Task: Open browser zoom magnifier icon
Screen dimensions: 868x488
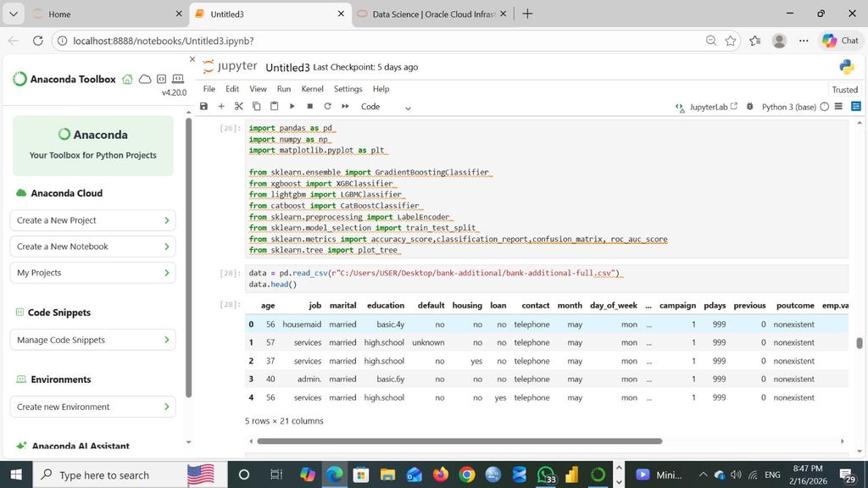Action: coord(711,41)
